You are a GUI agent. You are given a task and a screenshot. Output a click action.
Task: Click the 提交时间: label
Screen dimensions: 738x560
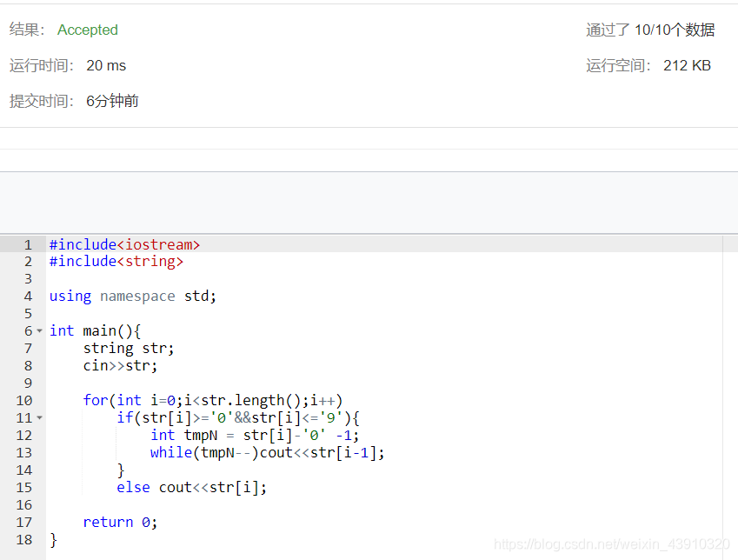42,101
